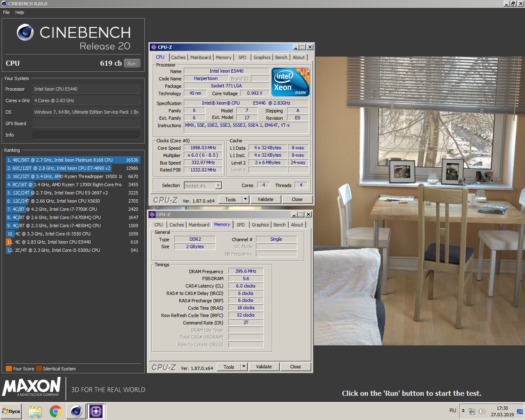525x420 pixels.
Task: Click the volume speaker tray icon
Action: (x=482, y=411)
